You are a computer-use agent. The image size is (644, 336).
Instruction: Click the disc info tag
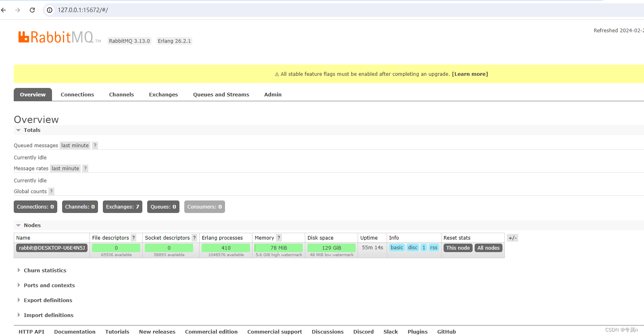(x=413, y=248)
